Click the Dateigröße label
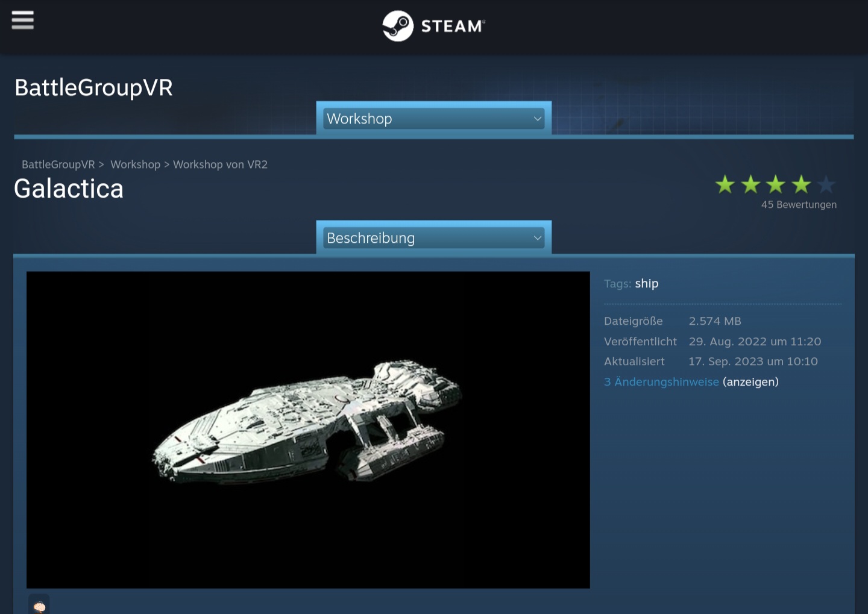This screenshot has width=868, height=614. (634, 321)
